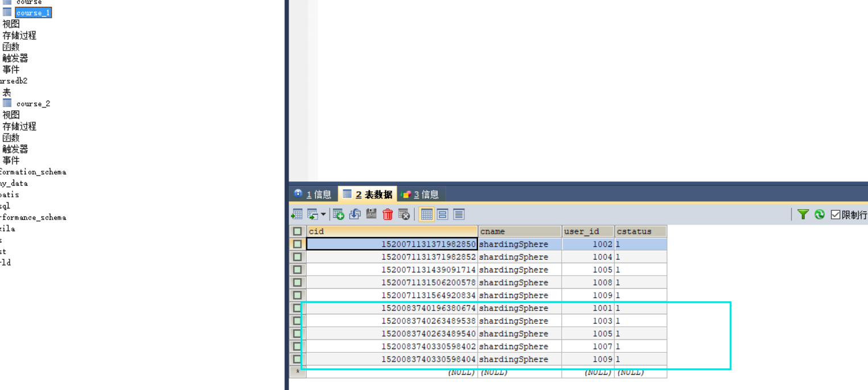Select the rformance_schema database in the tree
The image size is (868, 390).
(x=33, y=217)
